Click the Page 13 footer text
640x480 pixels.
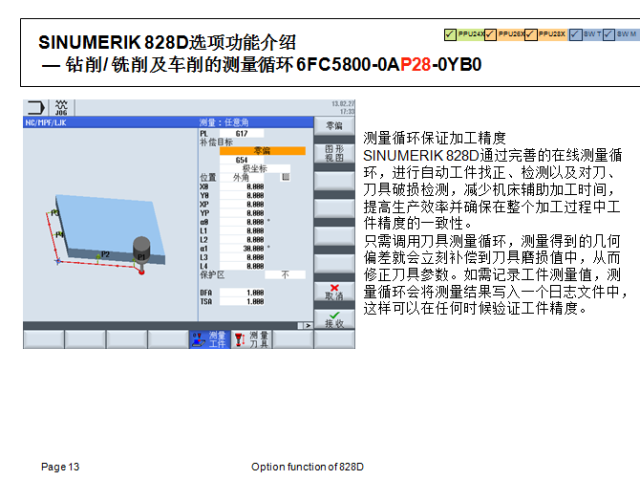point(60,467)
